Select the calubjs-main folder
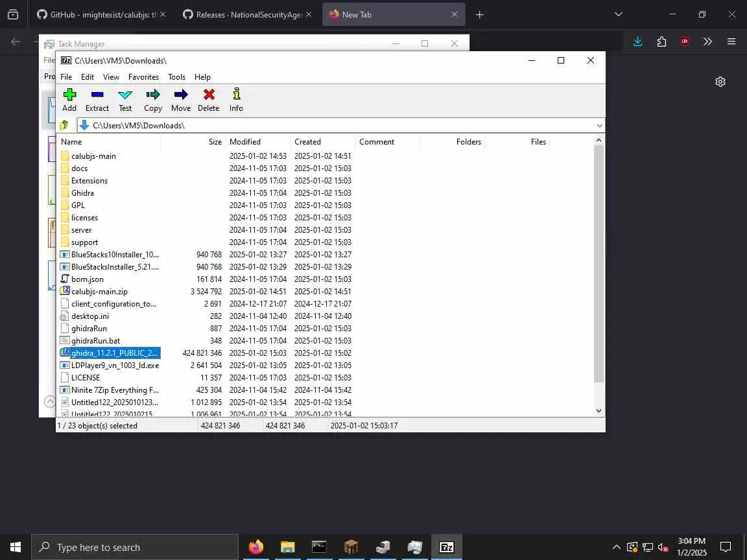The image size is (747, 560). point(93,156)
